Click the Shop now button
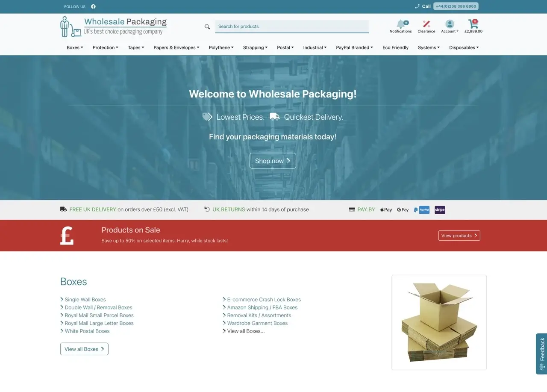Screen dimensions: 547x392 (x=273, y=161)
